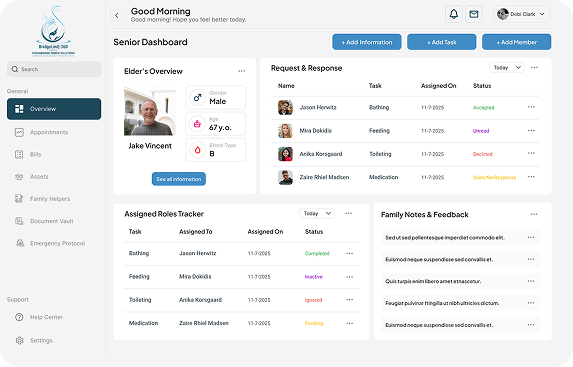Expand the Today dropdown in Request & Response
Viewport: 573px width, 367px height.
click(507, 68)
